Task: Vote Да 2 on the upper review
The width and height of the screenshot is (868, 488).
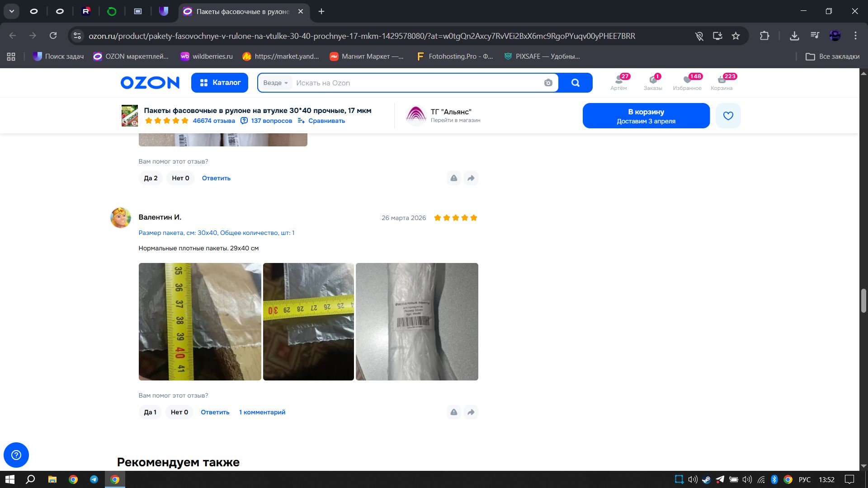Action: (x=151, y=178)
